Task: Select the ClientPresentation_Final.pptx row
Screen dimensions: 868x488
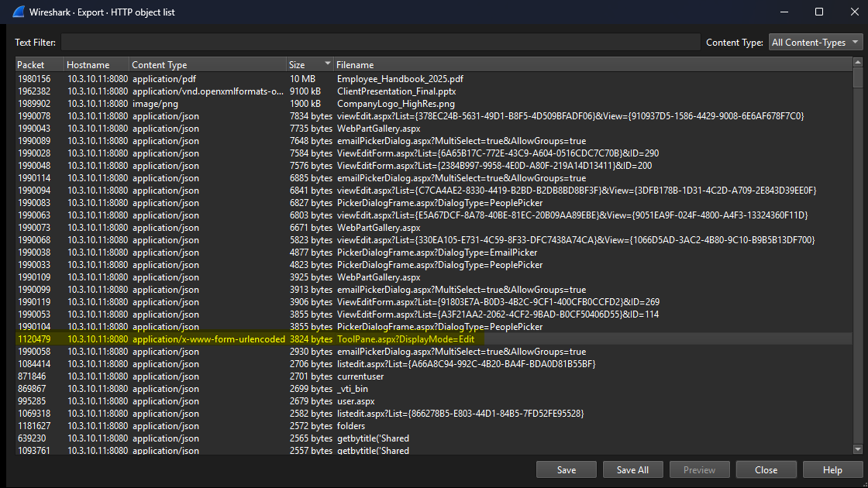Action: (396, 91)
